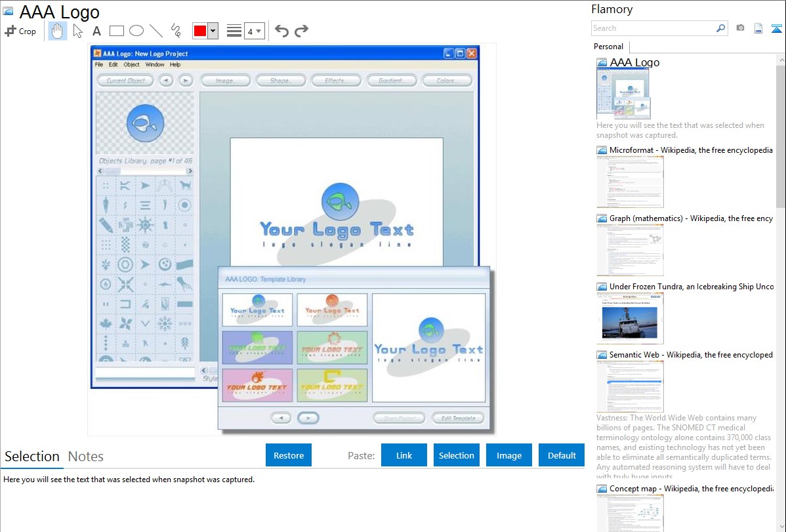Select the rectangle drawing tool
Viewport: 786px width, 532px height.
(x=116, y=31)
